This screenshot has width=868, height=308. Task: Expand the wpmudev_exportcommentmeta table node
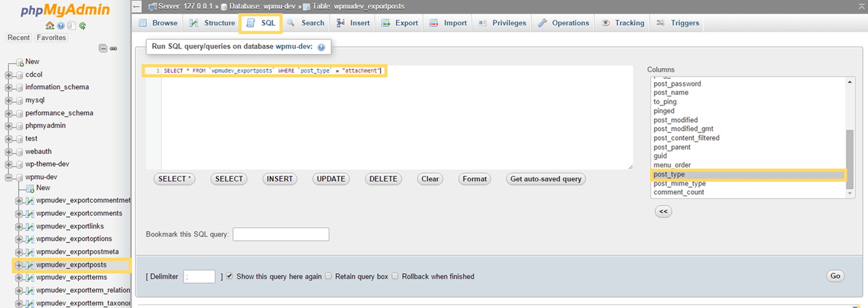click(x=19, y=201)
